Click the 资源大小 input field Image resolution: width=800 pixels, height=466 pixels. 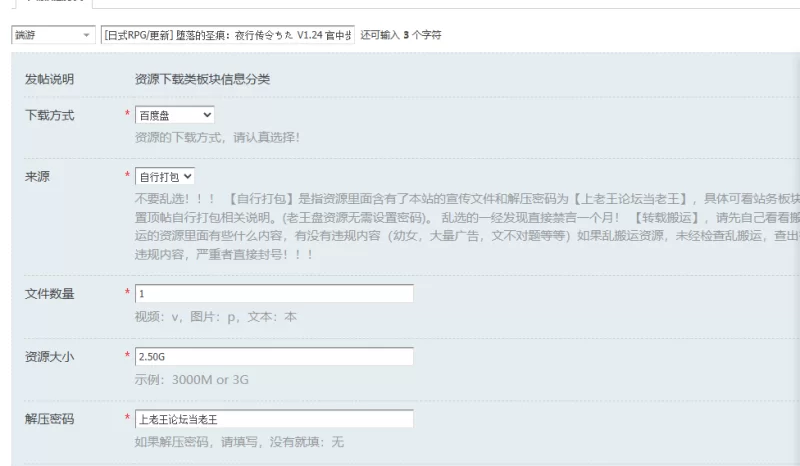pyautogui.click(x=274, y=356)
